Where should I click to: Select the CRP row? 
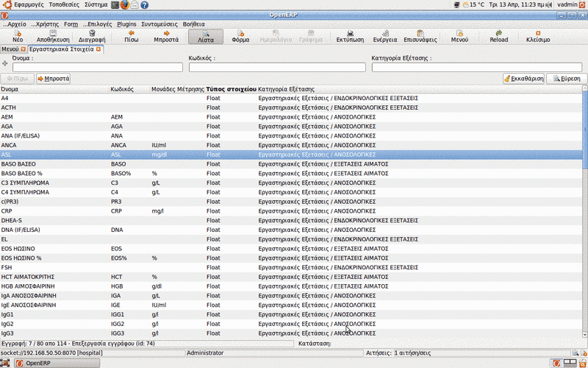[x=291, y=211]
